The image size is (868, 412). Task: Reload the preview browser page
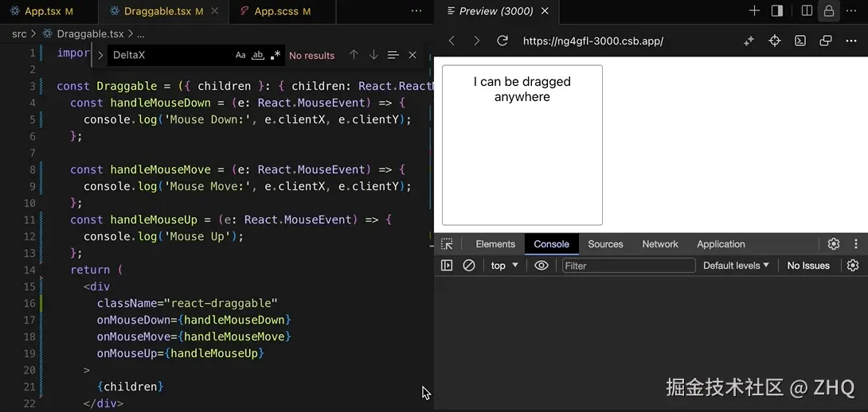[x=502, y=41]
